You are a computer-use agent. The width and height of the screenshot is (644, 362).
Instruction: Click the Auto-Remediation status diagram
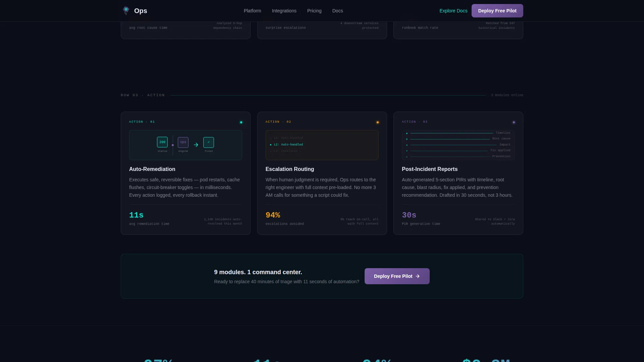pos(185,145)
